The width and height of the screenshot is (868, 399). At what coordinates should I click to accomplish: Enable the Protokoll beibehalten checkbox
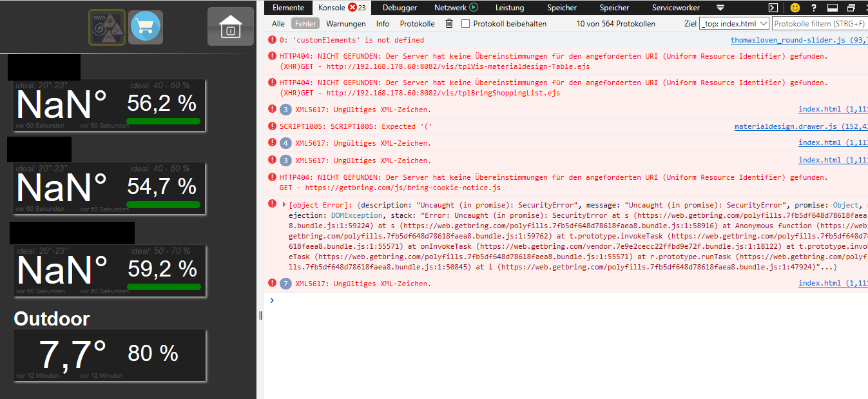[x=466, y=23]
